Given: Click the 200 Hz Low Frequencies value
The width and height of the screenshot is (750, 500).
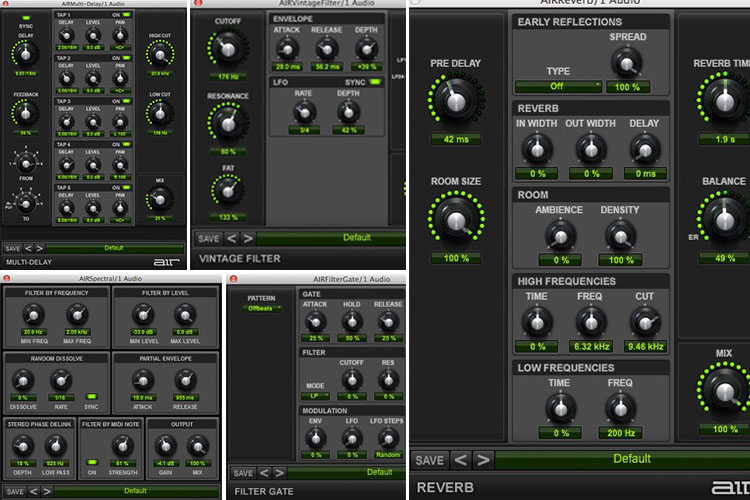Looking at the screenshot, I should point(621,433).
